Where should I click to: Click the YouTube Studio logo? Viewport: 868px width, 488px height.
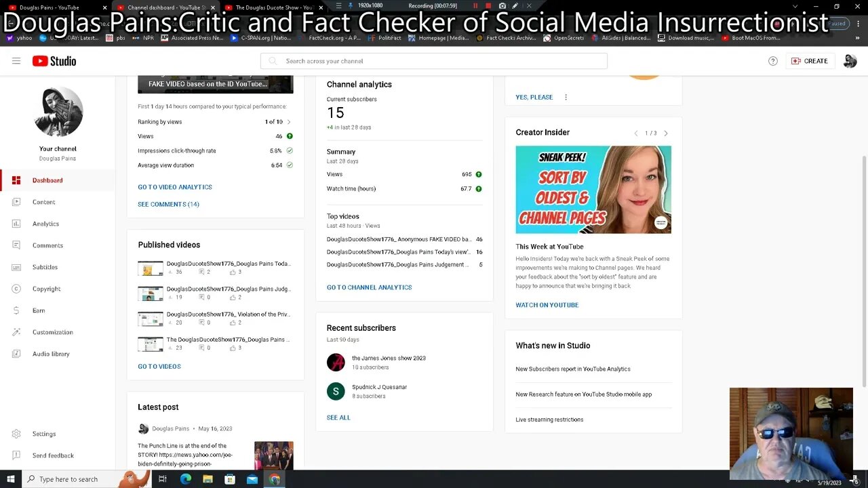[x=54, y=61]
